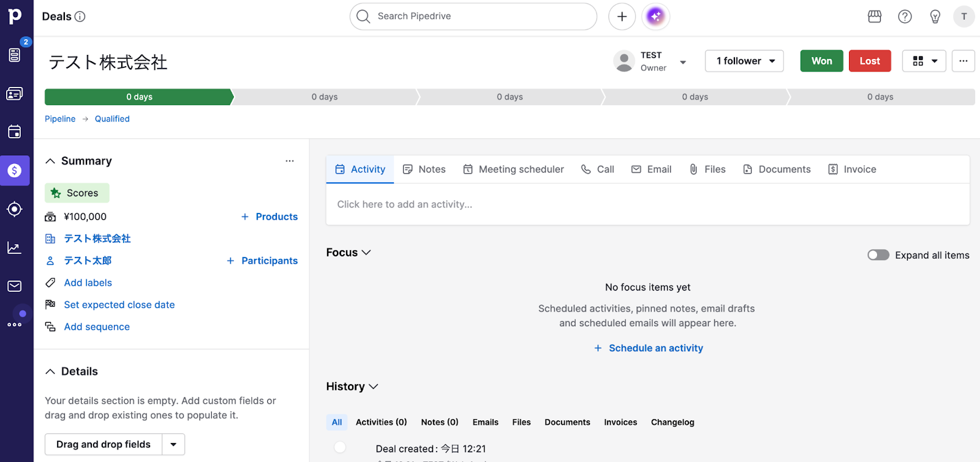Select the third pipeline stage segment

510,97
